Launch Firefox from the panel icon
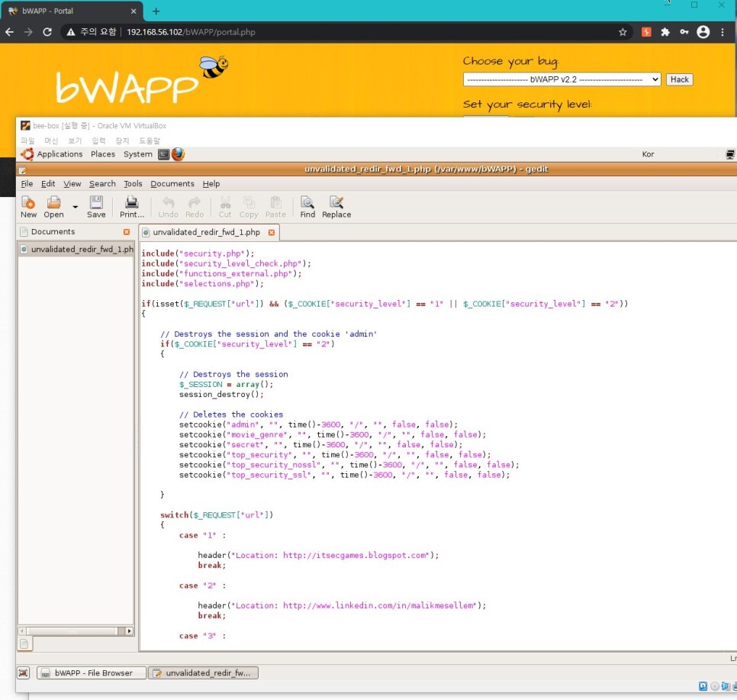Screen dimensions: 737x700 (178, 154)
